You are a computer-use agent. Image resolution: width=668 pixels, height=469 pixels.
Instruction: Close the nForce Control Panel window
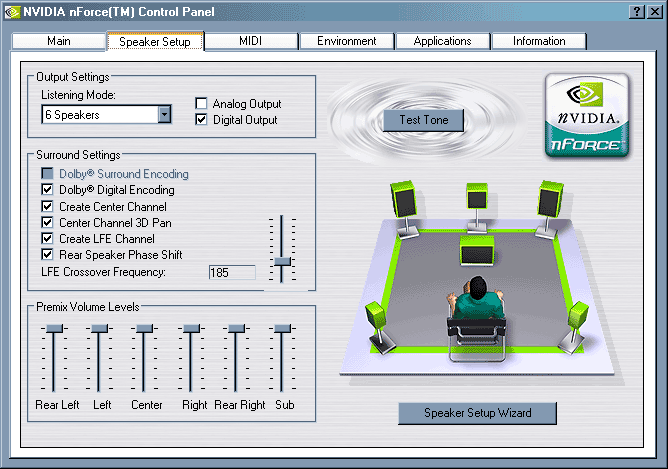655,12
